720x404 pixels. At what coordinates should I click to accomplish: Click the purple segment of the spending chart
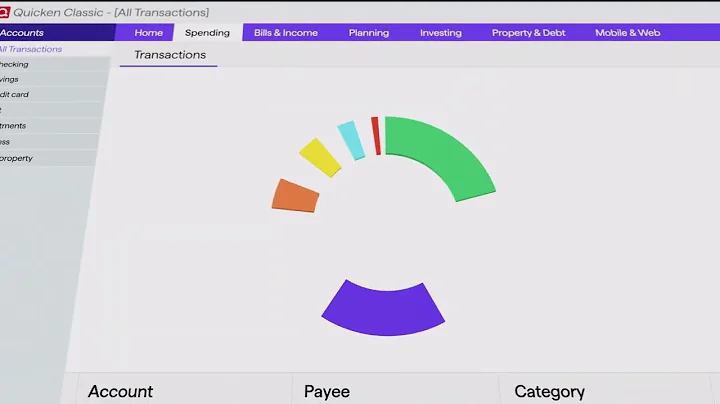click(383, 312)
